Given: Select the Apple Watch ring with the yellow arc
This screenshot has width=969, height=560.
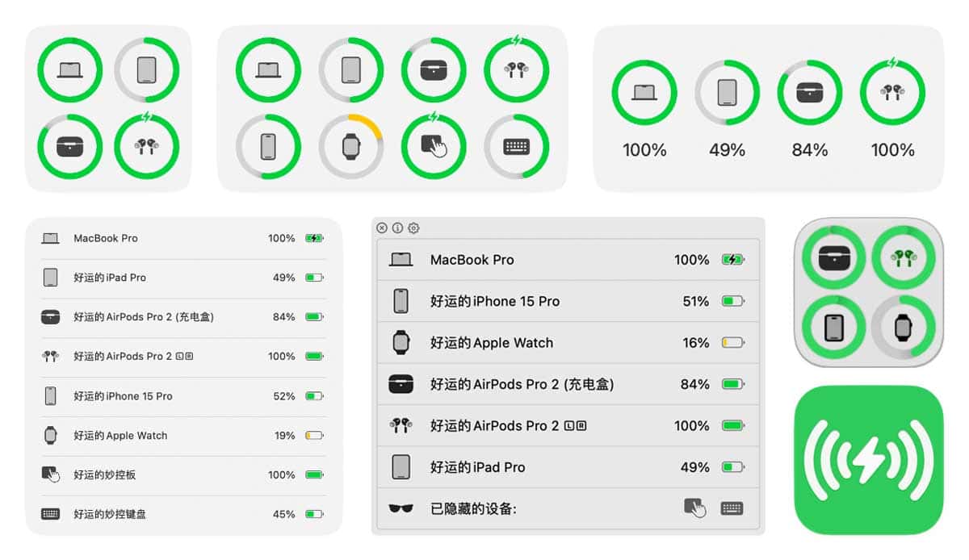Looking at the screenshot, I should [x=350, y=147].
